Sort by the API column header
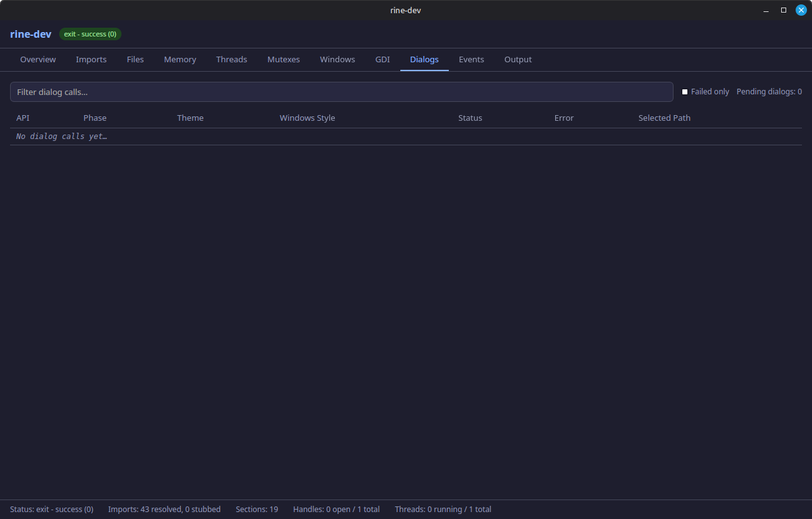This screenshot has height=519, width=812. (x=23, y=118)
